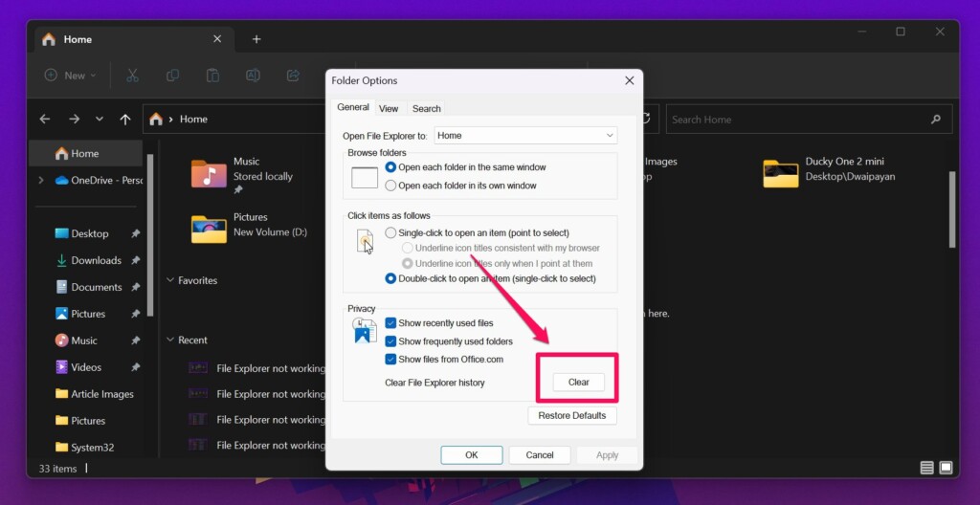
Task: Select Open each folder in its own window
Action: [x=390, y=186]
